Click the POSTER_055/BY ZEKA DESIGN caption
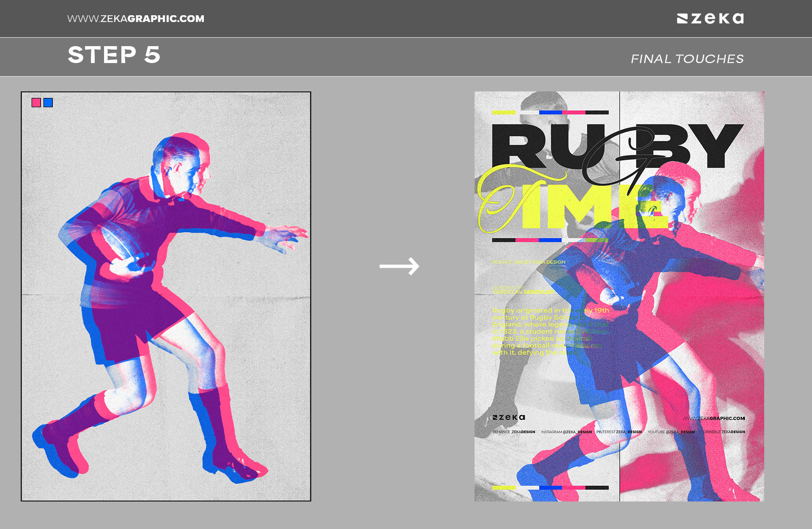 [529, 262]
